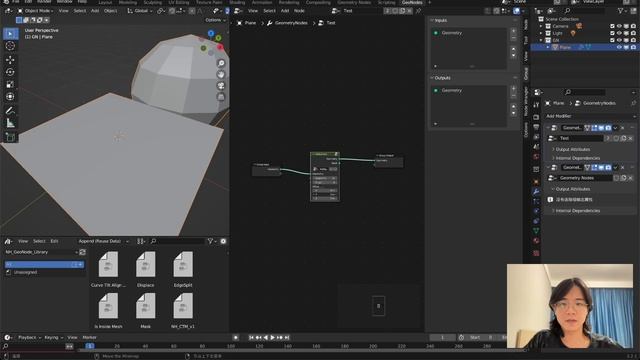Click the zoom magnifier viewport gizmo
This screenshot has width=640, height=360.
221,63
